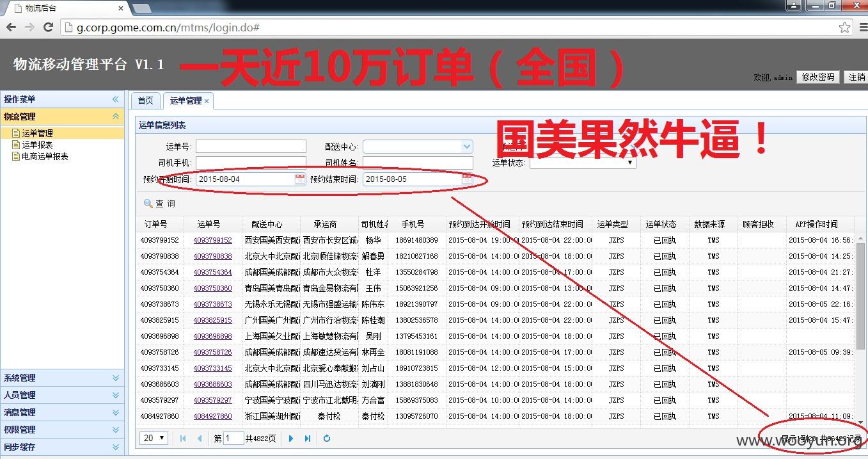Select the 运单管理 tab
The height and width of the screenshot is (459, 868).
[186, 101]
